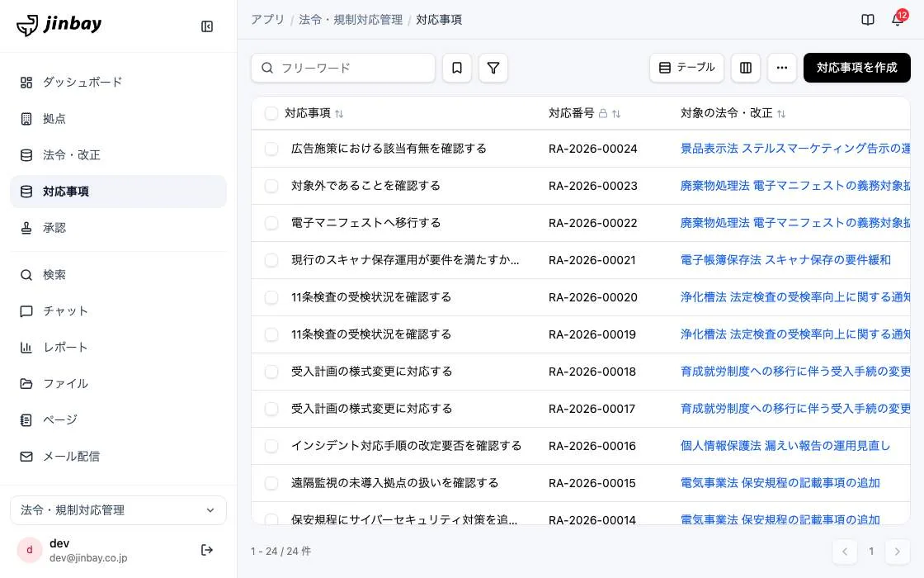Open notifications bell with 12 badge
This screenshot has height=578, width=924.
(898, 20)
